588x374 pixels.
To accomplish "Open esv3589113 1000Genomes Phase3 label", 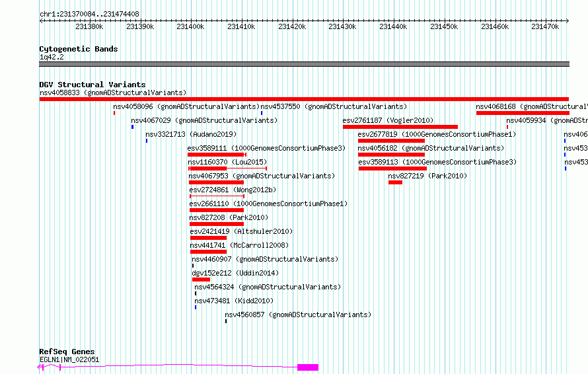I will tap(437, 162).
